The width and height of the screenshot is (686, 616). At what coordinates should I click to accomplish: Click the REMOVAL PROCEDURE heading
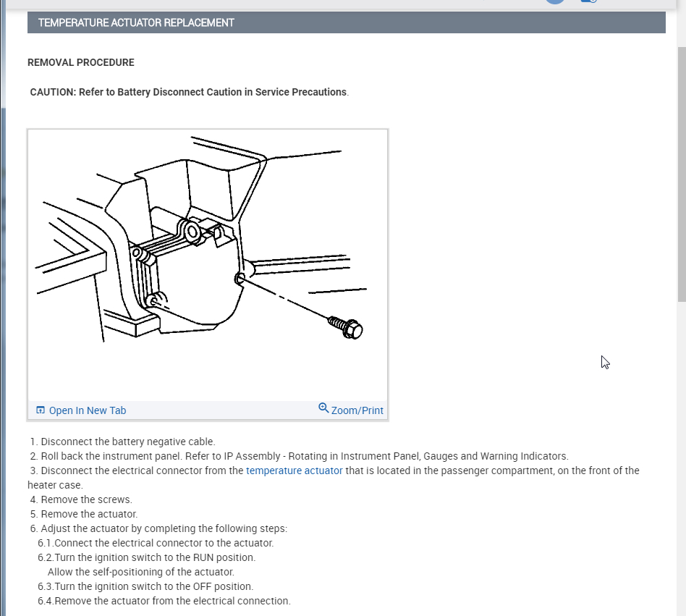pos(81,62)
